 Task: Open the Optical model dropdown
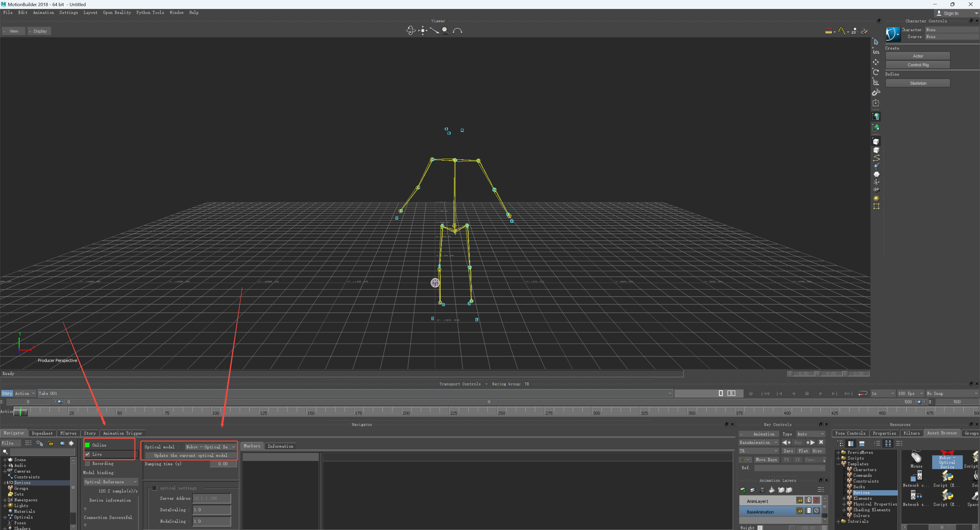click(x=210, y=447)
